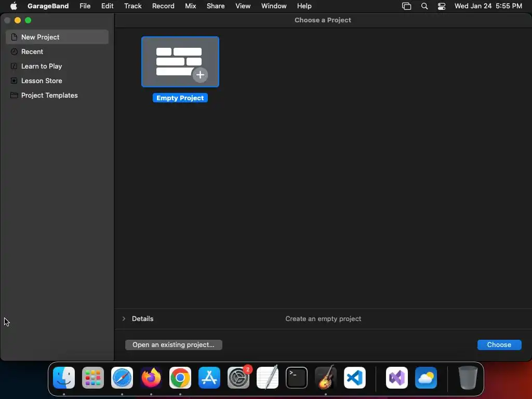Launch Google Chrome from the Dock
Image resolution: width=532 pixels, height=399 pixels.
[x=180, y=378]
